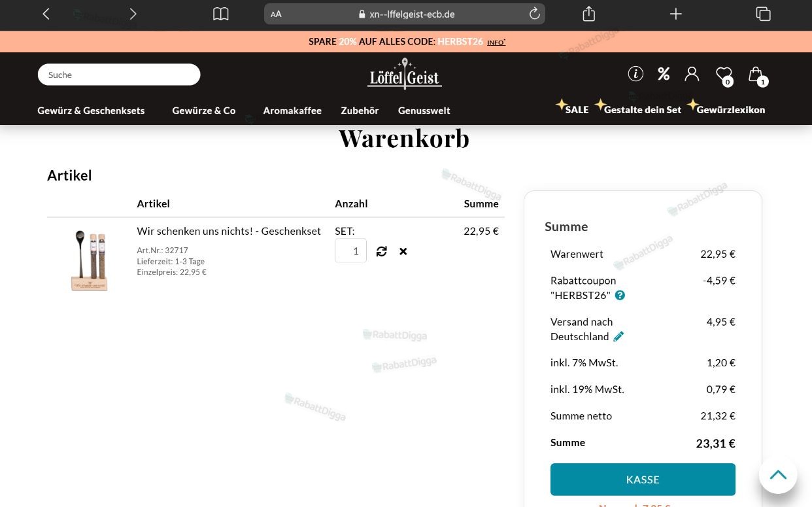The height and width of the screenshot is (507, 812).
Task: Click the Lieferzeit: 1-3 Tage text
Action: pyautogui.click(x=171, y=261)
